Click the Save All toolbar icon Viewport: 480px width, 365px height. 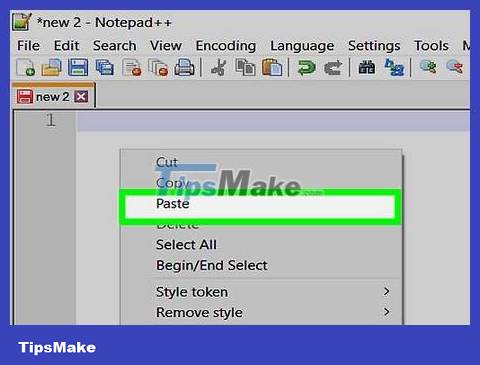coord(105,67)
